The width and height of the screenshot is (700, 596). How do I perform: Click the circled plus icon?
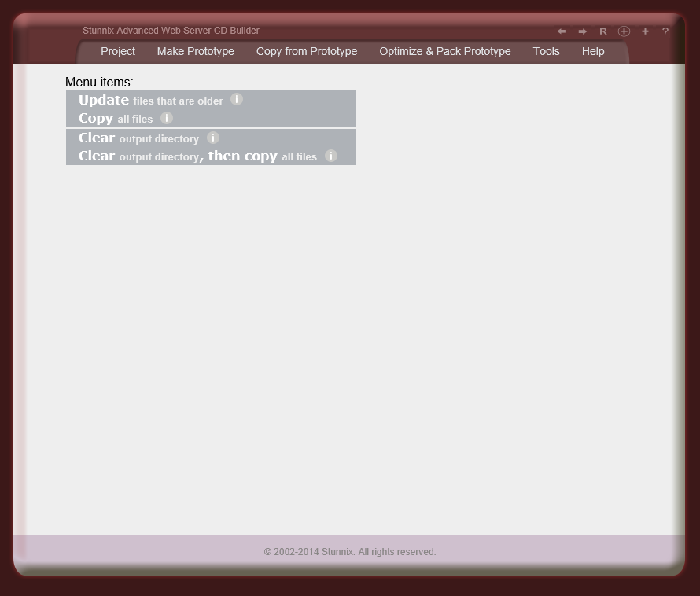click(x=624, y=31)
